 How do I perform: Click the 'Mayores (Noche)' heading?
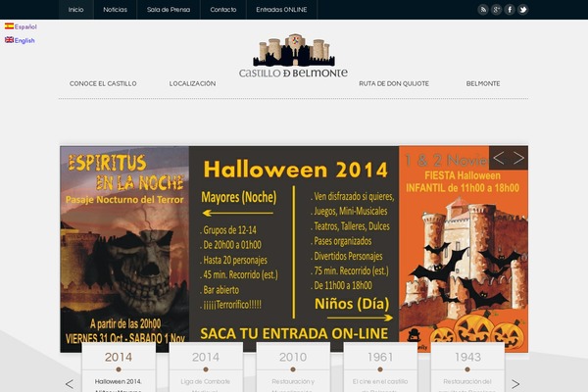tap(239, 197)
